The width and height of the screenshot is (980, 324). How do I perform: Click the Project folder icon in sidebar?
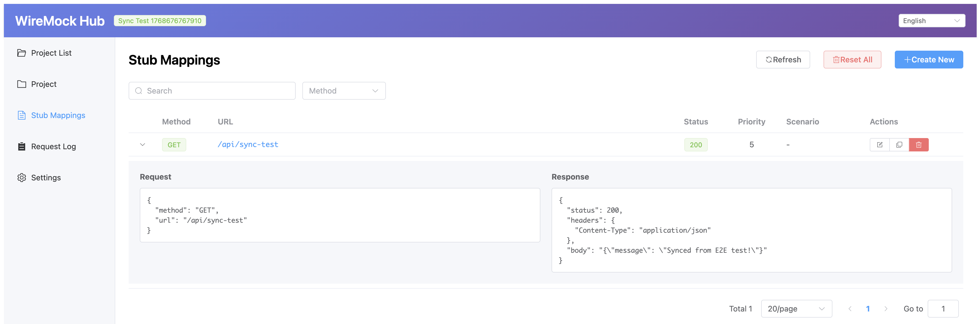click(22, 84)
